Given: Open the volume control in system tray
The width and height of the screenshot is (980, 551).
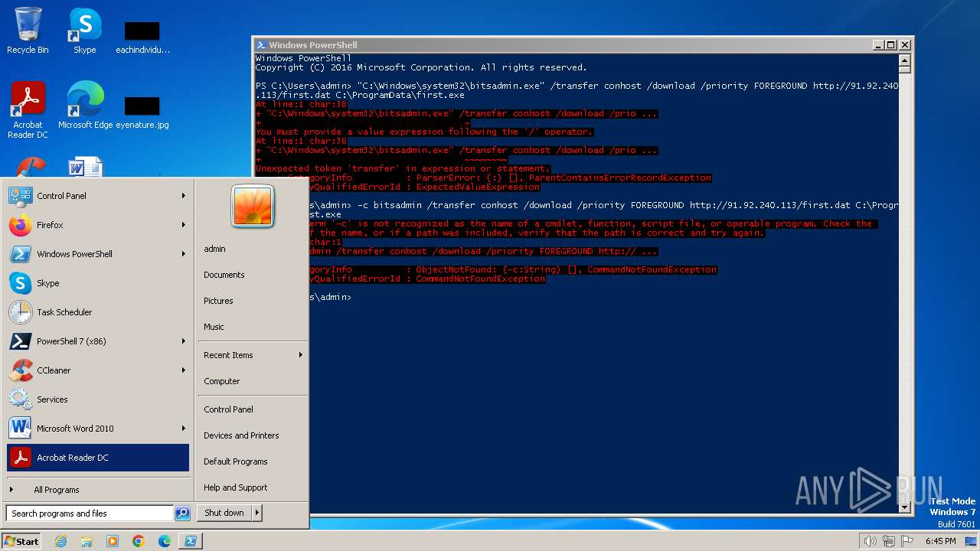Looking at the screenshot, I should click(x=870, y=541).
